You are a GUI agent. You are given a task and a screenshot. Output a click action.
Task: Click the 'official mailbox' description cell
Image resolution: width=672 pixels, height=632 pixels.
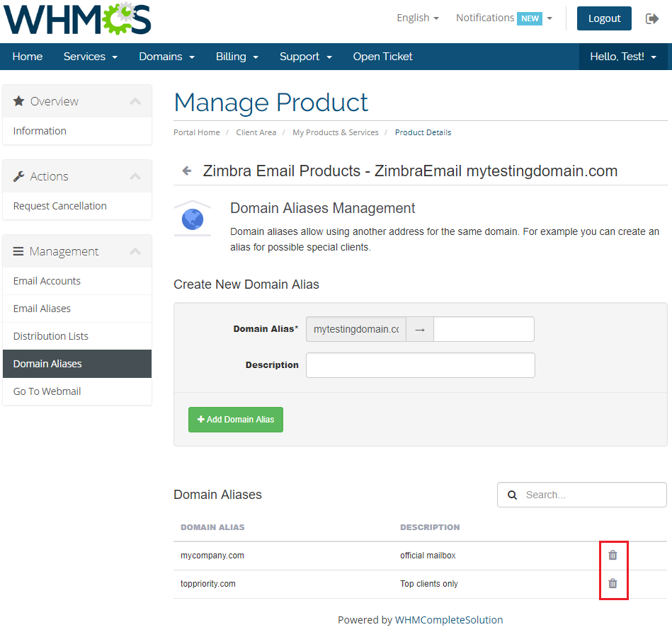coord(428,556)
